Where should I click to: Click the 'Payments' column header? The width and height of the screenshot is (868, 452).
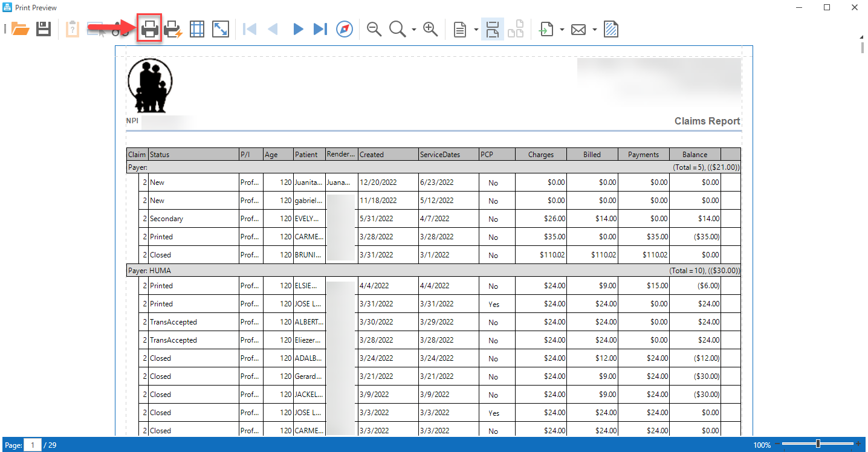pyautogui.click(x=644, y=154)
